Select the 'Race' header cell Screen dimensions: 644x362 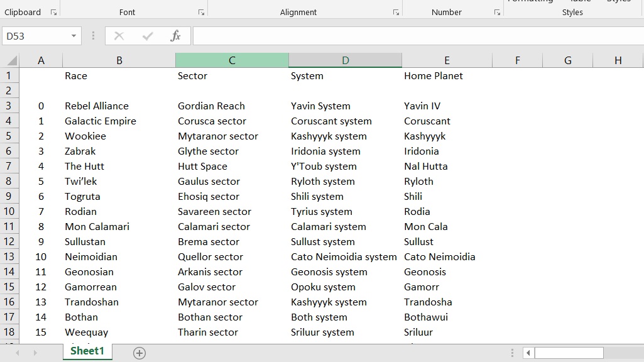[119, 75]
